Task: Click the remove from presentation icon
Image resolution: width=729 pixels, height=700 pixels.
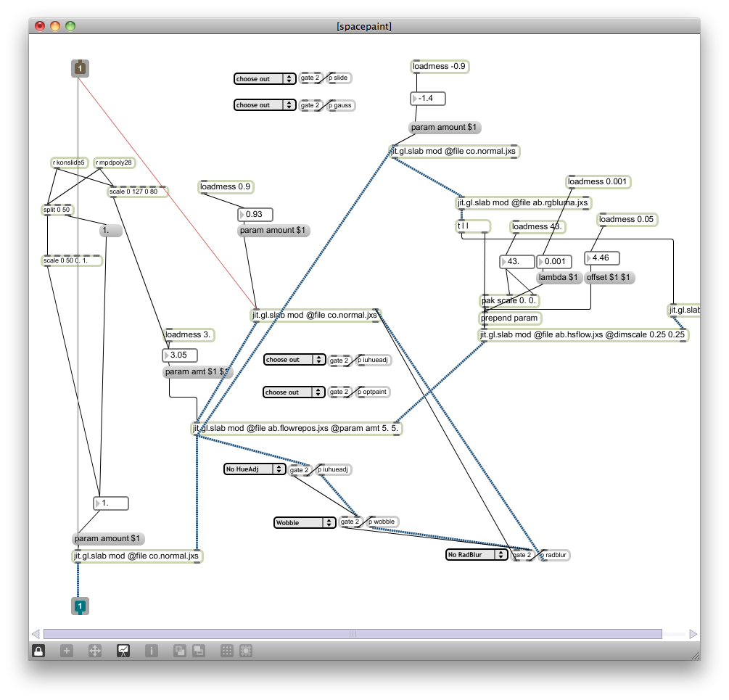Action: tap(199, 651)
